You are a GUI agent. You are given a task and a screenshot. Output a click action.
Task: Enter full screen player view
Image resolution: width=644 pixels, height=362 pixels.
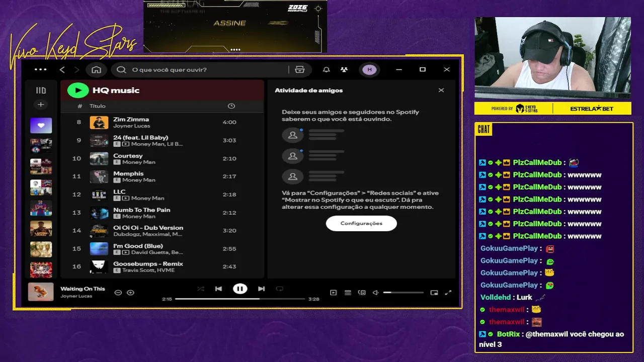(x=448, y=293)
